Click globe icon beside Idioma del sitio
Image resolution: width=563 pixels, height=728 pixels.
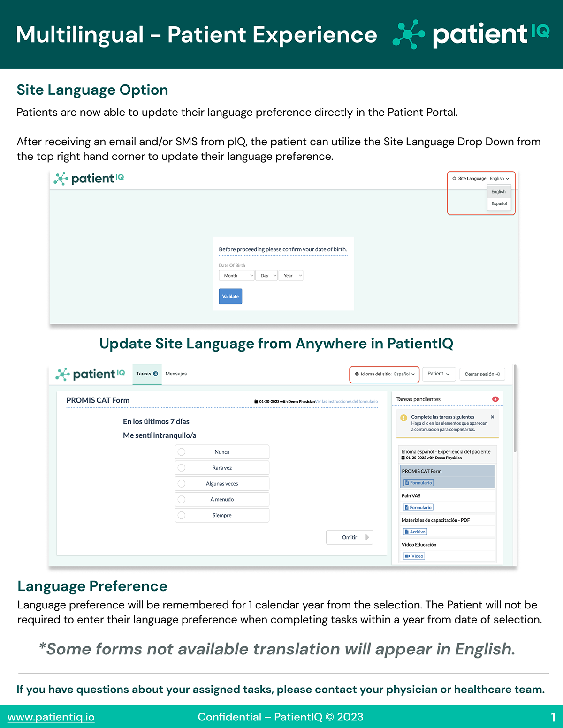[357, 374]
